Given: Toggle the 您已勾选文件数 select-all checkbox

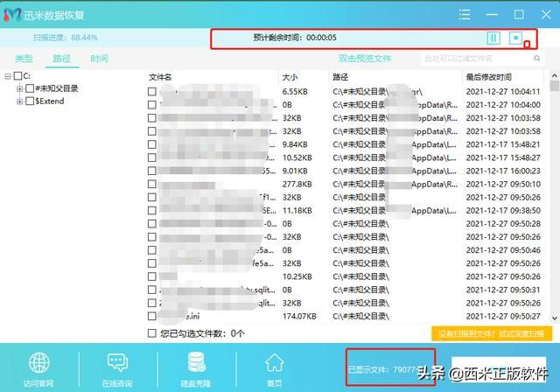Looking at the screenshot, I should 151,333.
